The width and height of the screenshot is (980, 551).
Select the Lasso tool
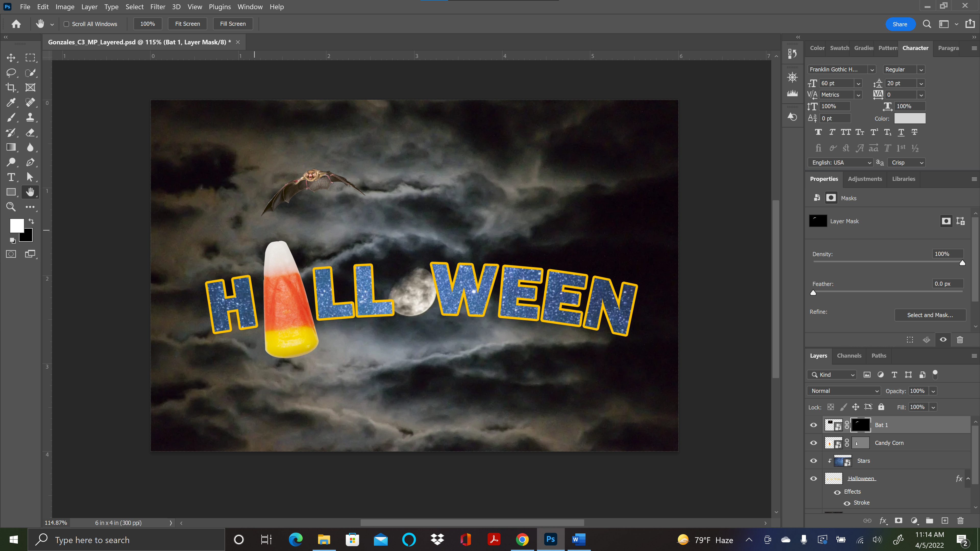click(11, 73)
